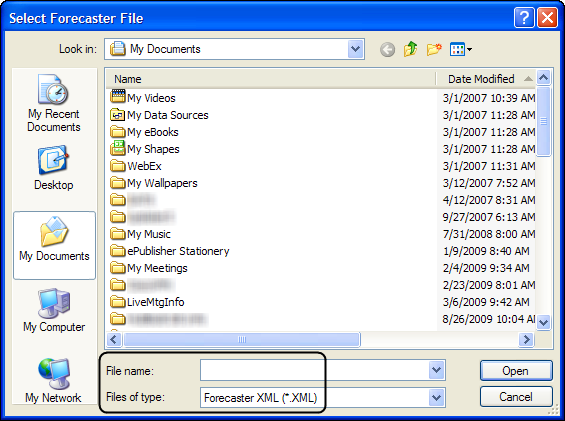Click the Cancel button
The width and height of the screenshot is (565, 421).
(x=516, y=397)
